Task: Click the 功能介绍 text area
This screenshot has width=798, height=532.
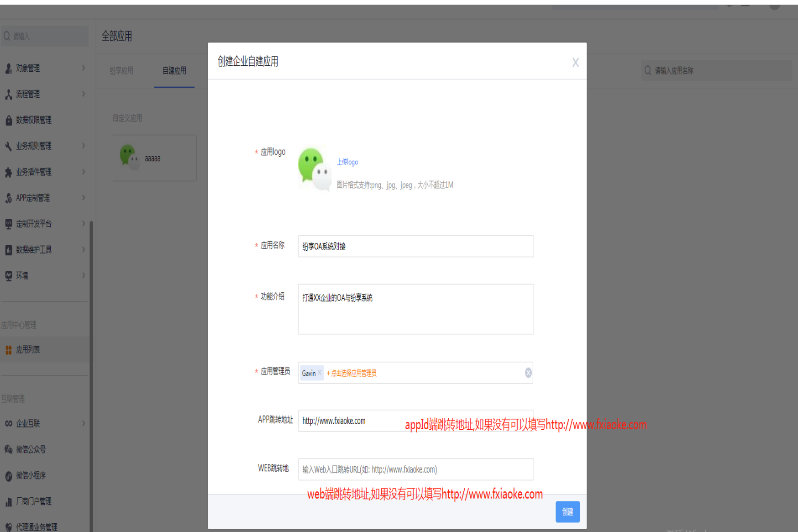Action: click(415, 309)
